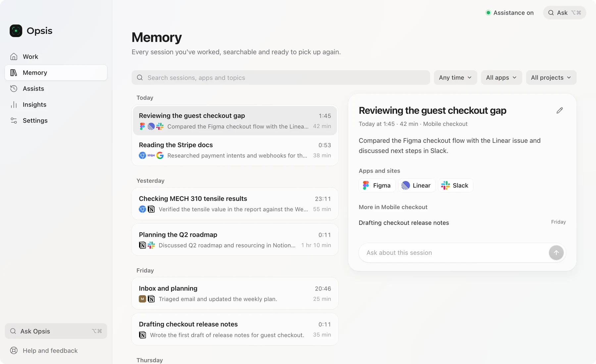This screenshot has width=596, height=364.
Task: Click the Insights bar chart icon
Action: pos(14,105)
